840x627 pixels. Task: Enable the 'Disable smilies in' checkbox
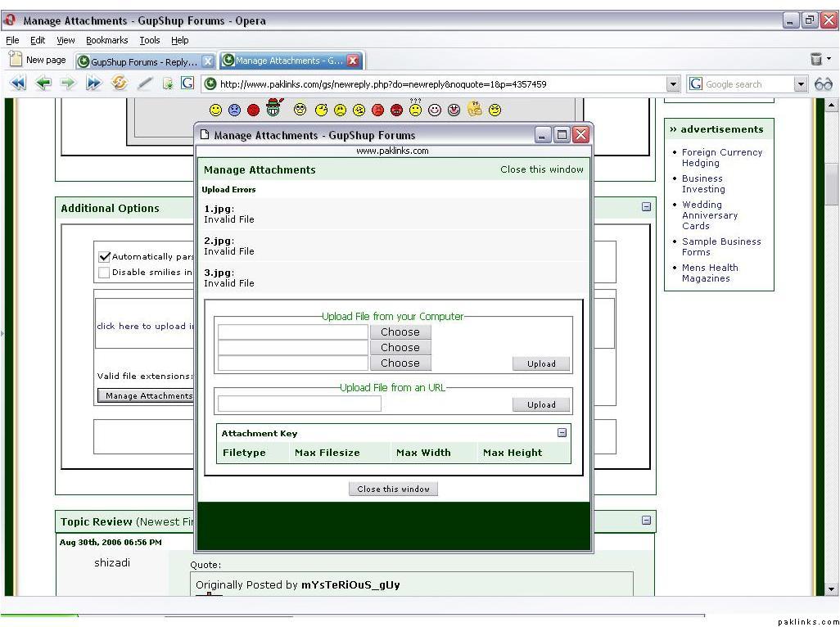[104, 273]
